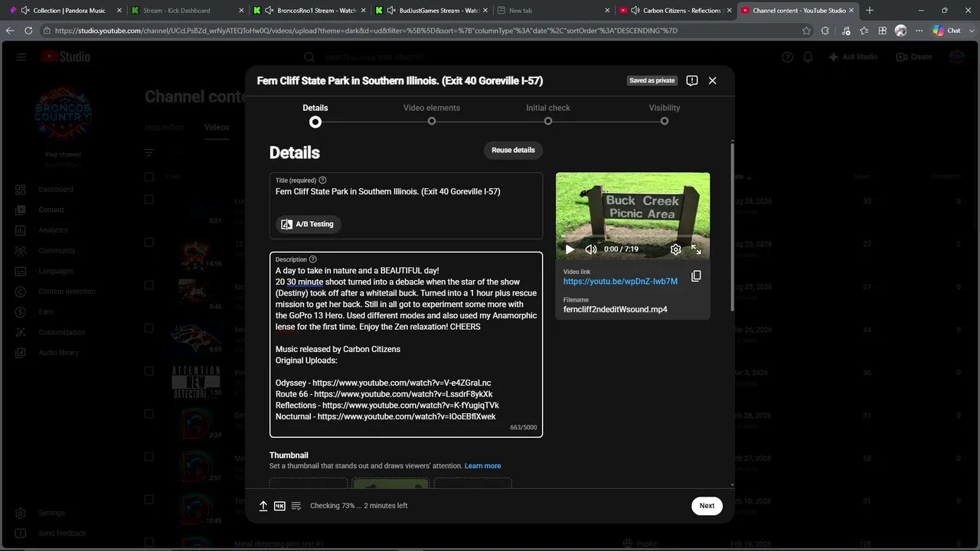The image size is (980, 551).
Task: Open the Studio notifications bell
Action: click(808, 57)
